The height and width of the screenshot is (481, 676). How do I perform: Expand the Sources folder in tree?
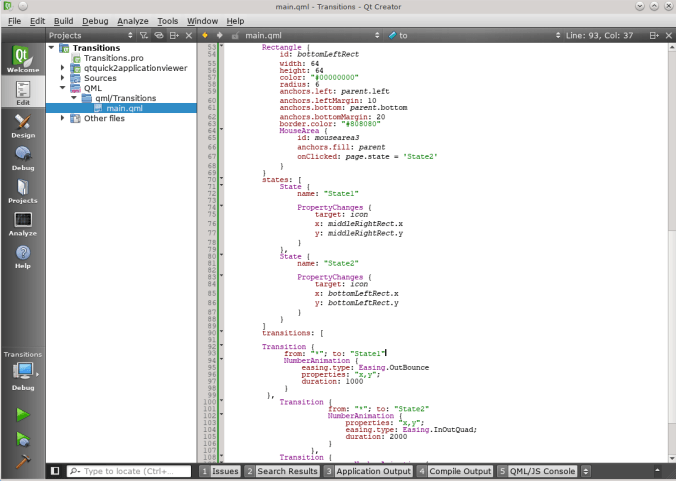click(x=63, y=78)
